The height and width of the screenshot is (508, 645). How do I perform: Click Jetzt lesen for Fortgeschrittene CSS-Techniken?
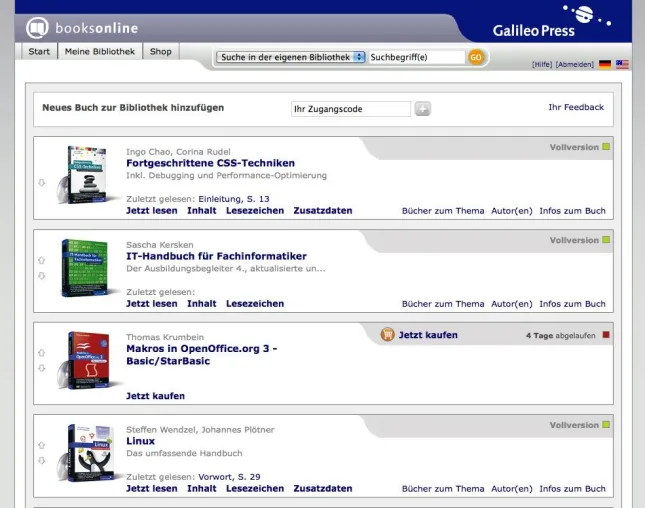point(151,211)
